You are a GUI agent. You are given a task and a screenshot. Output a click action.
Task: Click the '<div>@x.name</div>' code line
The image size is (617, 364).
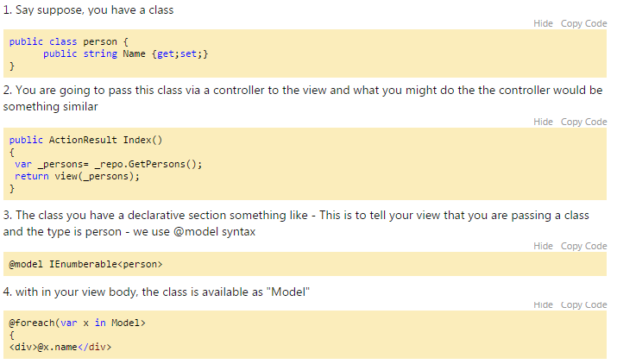60,347
